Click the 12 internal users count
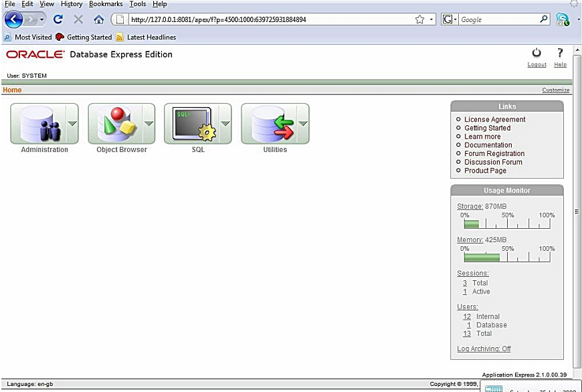582x392 pixels. pos(467,316)
